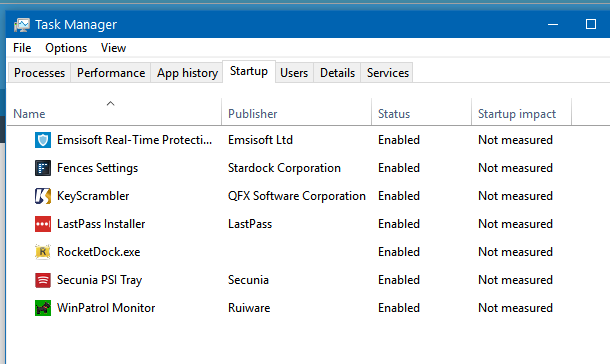Viewport: 610px width, 364px height.
Task: Maximize the Task Manager window
Action: [591, 24]
